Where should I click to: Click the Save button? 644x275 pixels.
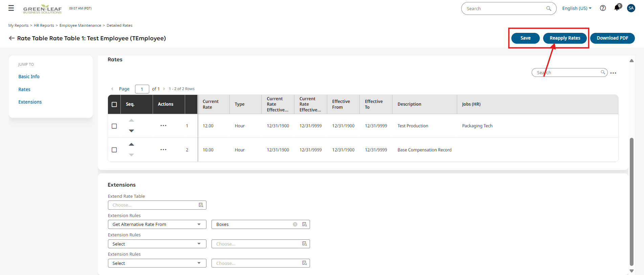coord(525,38)
